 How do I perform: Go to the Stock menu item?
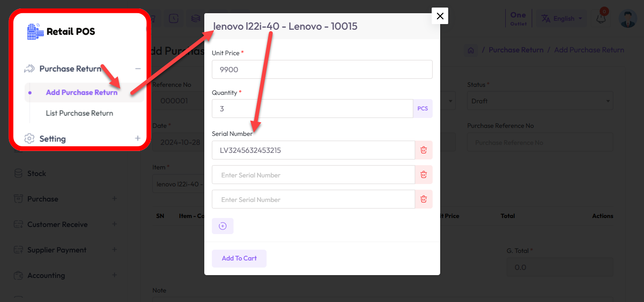36,174
